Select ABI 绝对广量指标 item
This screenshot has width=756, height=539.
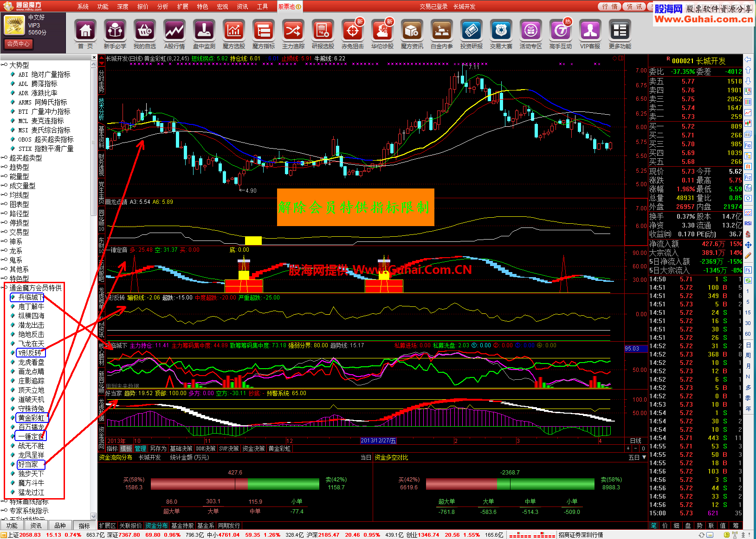(x=44, y=74)
